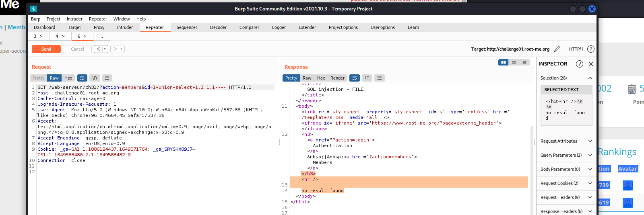Close repeater tab 3 with its X
The width and height of the screenshot is (644, 215).
41,36
